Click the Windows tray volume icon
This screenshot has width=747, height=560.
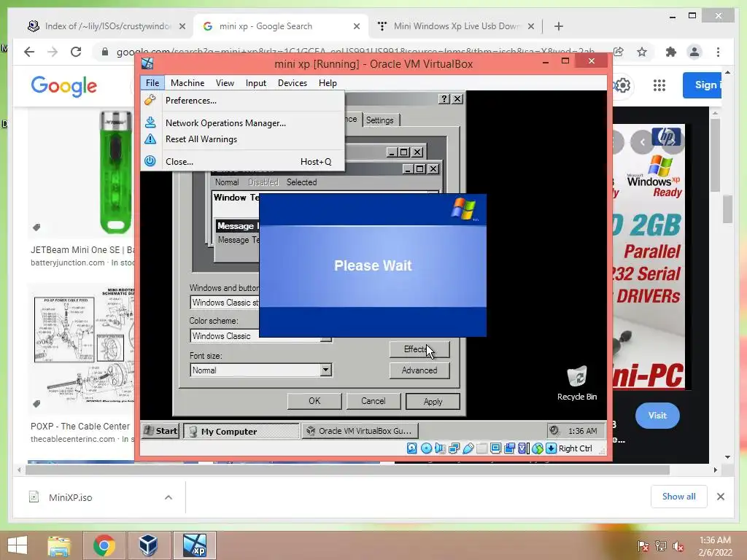coord(678,545)
